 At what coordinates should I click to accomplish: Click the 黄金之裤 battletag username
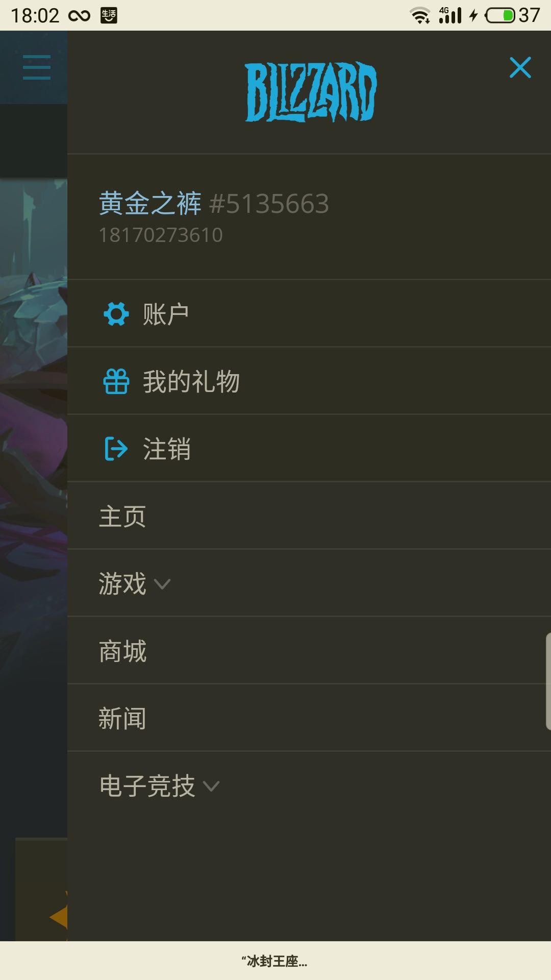click(151, 203)
